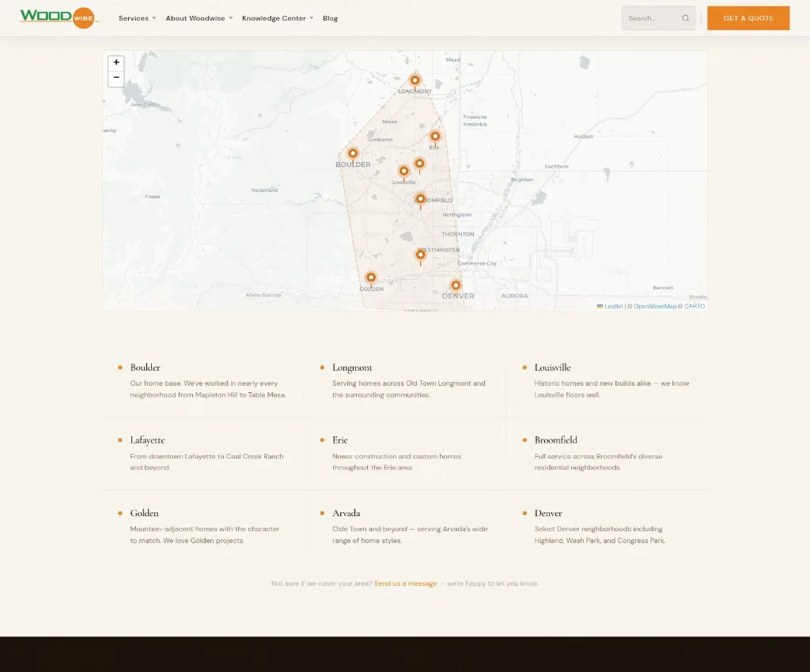Click the zoom out control on the map
The image size is (810, 672).
116,77
